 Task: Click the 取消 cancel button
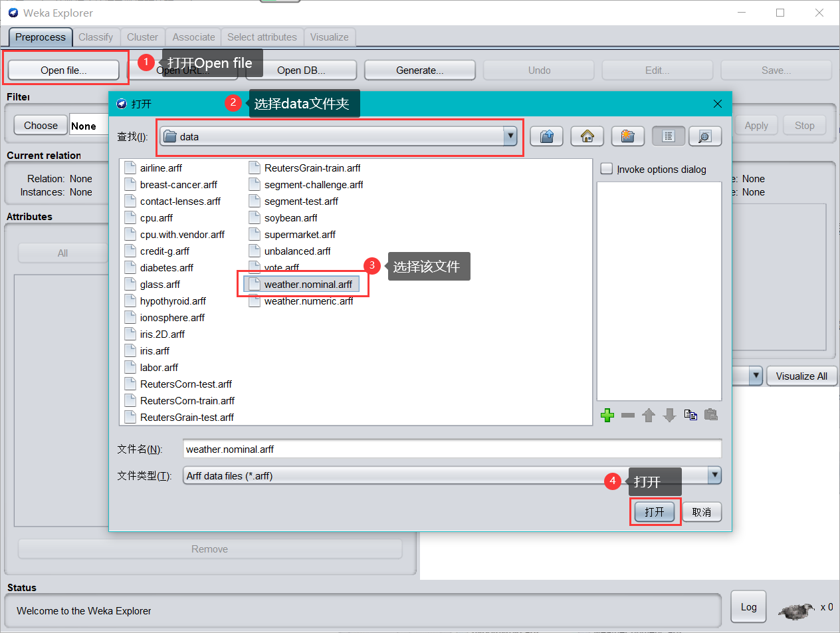tap(702, 512)
